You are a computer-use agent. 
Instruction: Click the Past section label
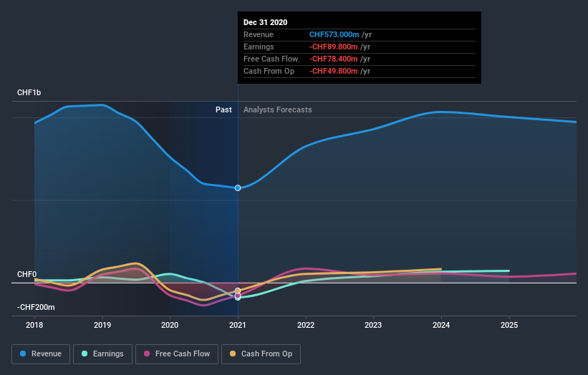coord(223,109)
